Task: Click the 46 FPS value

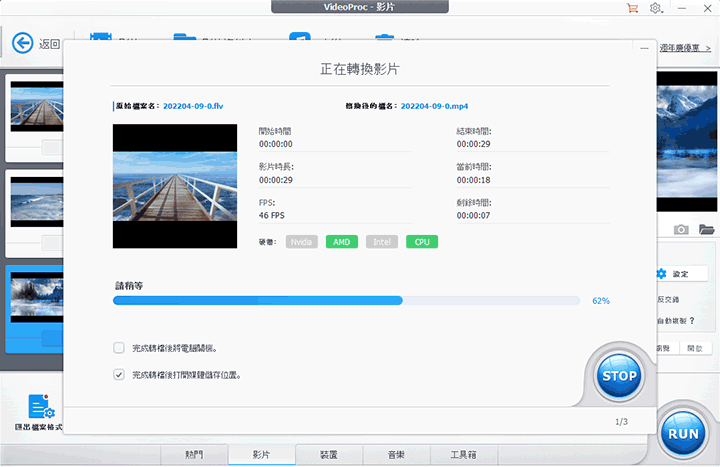Action: (271, 215)
